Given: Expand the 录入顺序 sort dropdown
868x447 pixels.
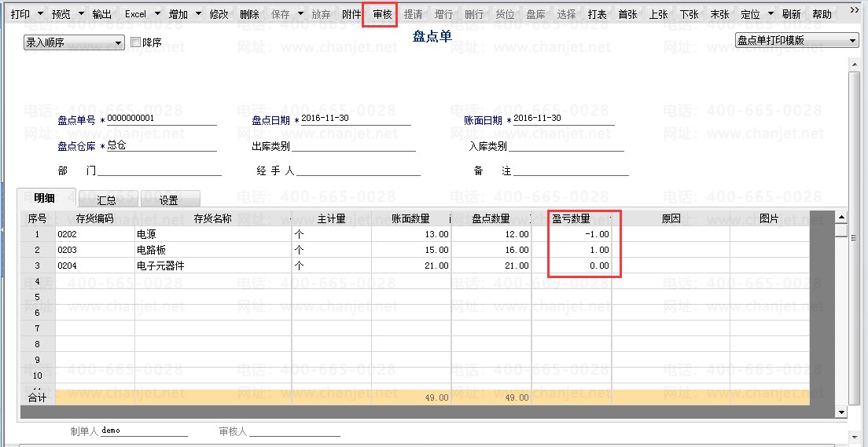Looking at the screenshot, I should tap(119, 42).
